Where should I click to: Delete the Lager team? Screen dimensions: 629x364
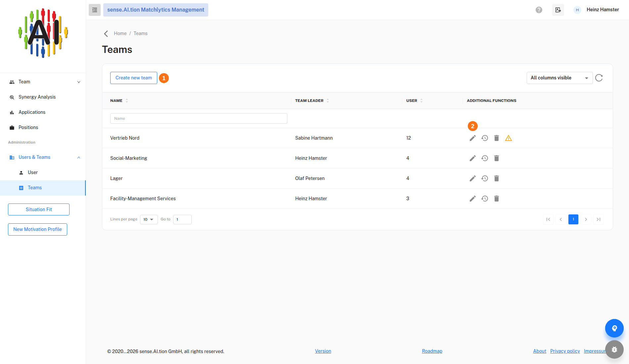click(497, 178)
